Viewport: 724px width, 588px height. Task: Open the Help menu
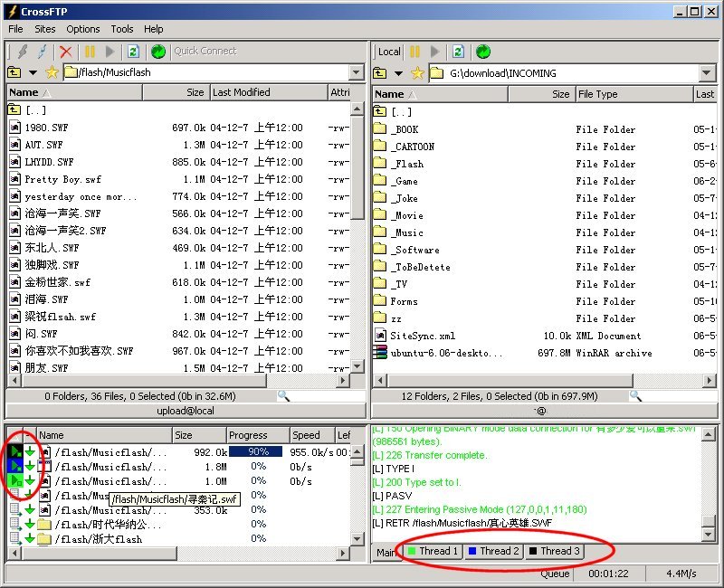[x=153, y=29]
